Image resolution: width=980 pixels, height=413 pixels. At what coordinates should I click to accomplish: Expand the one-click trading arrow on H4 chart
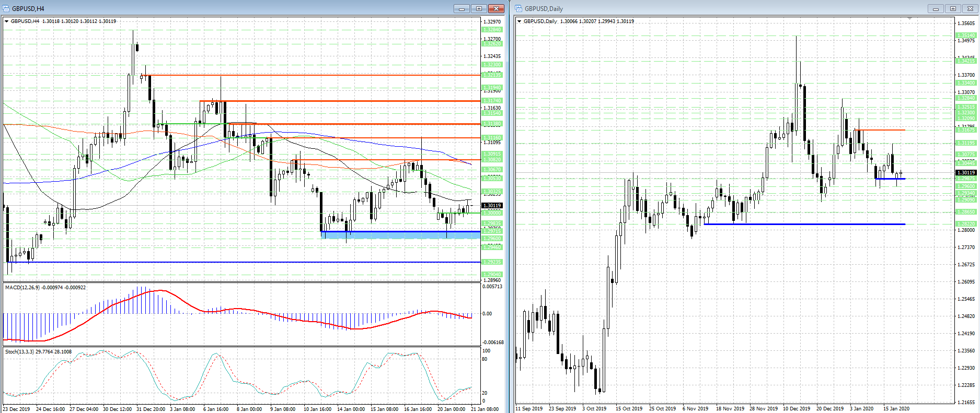pos(6,21)
